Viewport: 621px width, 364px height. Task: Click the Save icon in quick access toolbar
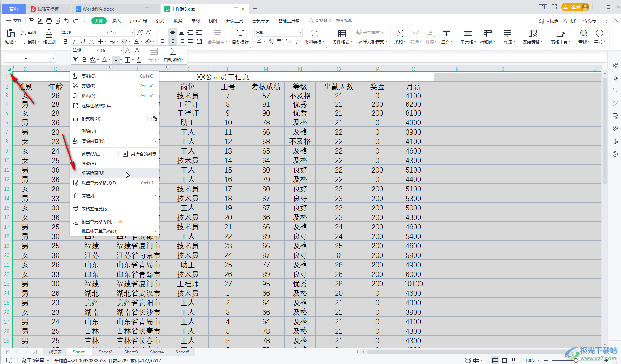[31, 21]
